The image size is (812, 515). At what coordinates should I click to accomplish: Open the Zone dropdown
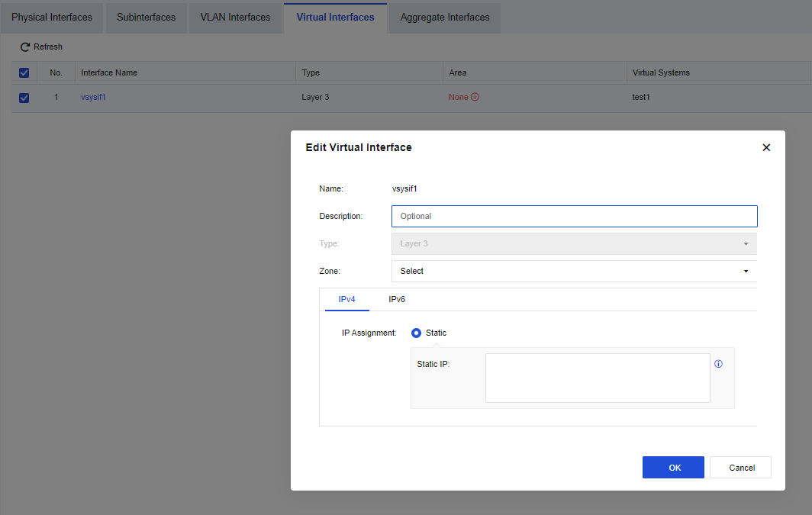573,271
